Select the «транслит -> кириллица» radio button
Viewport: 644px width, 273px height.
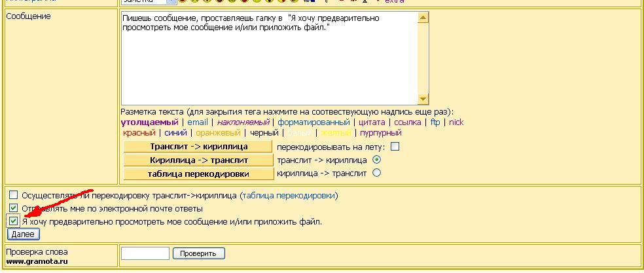pyautogui.click(x=376, y=160)
